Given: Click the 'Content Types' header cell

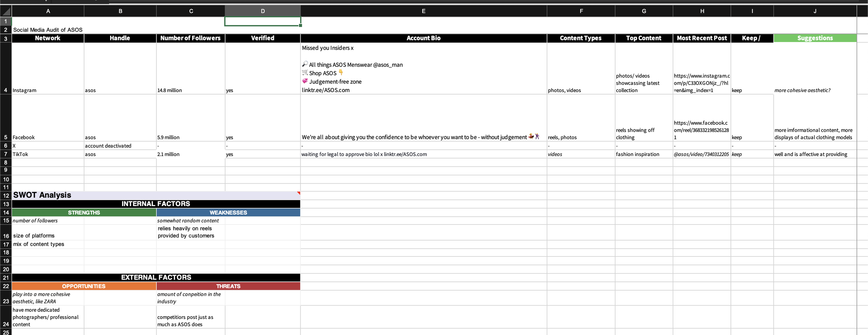Looking at the screenshot, I should pyautogui.click(x=581, y=38).
